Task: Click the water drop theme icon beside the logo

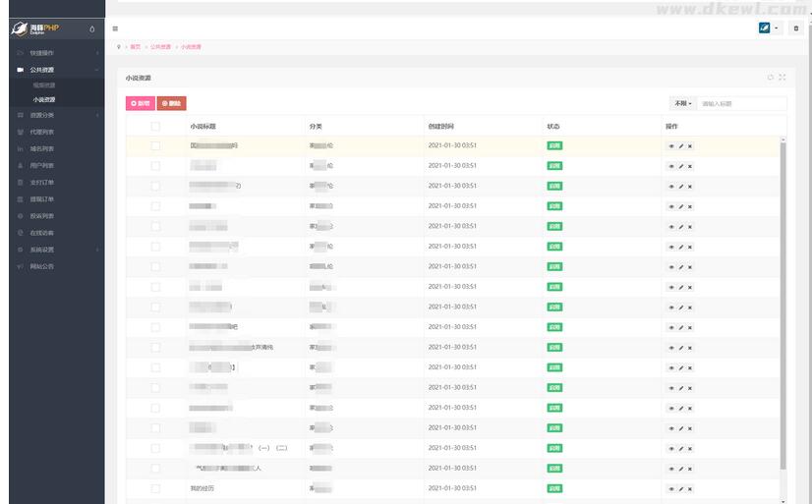Action: (91, 28)
